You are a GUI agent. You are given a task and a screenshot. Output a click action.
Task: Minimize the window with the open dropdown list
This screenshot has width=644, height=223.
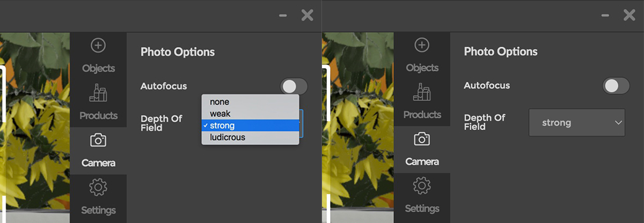click(x=283, y=16)
